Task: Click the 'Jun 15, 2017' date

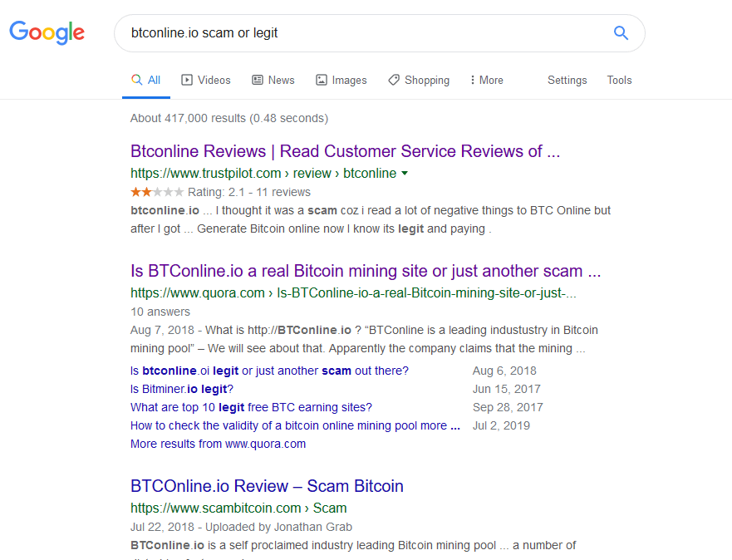Action: pos(507,389)
